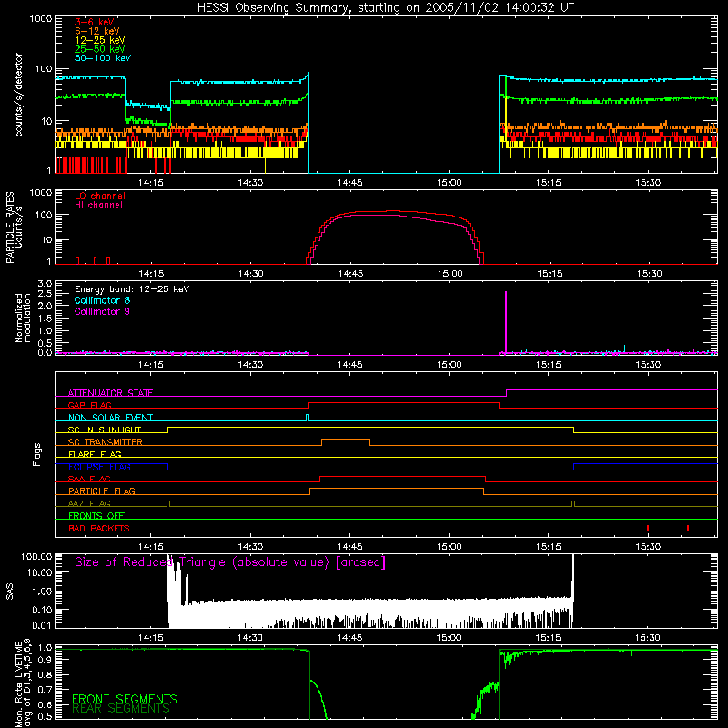This screenshot has width=728, height=728.
Task: Select the 6-12 keV legend label
Action: pos(97,31)
